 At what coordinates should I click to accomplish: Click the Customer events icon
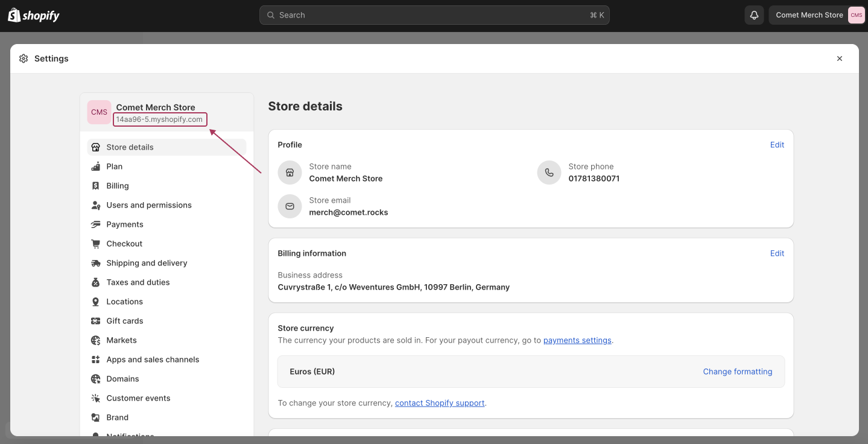coord(95,398)
